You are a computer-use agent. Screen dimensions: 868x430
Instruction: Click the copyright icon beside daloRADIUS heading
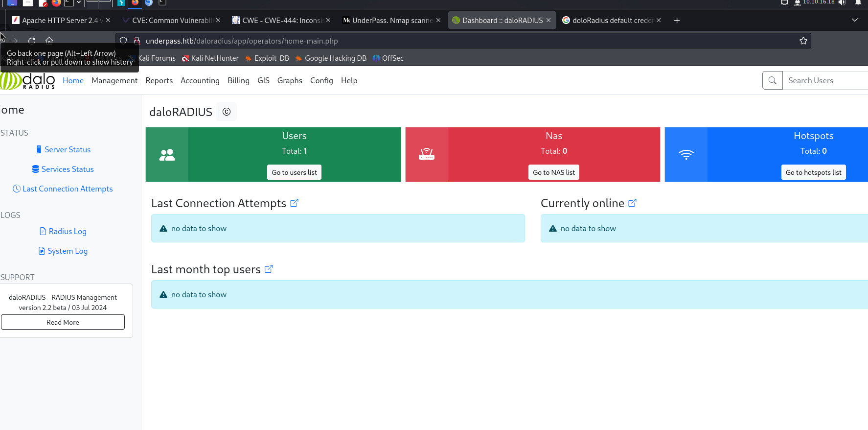227,112
